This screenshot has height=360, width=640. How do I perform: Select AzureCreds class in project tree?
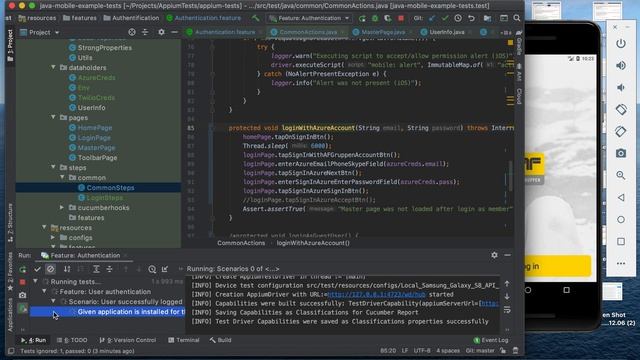96,78
